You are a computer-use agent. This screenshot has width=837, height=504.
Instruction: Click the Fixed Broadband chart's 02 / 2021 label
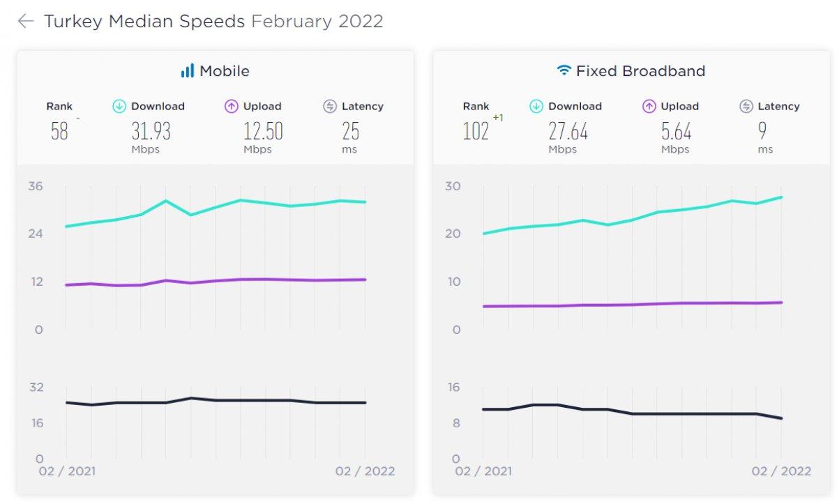tap(483, 471)
